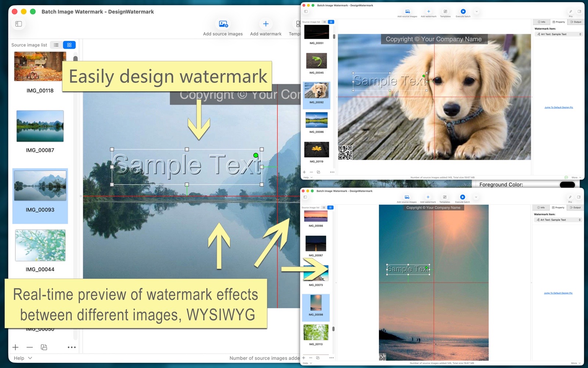This screenshot has height=368, width=588.
Task: Click Add watermark icon in the large left window
Action: (x=266, y=24)
